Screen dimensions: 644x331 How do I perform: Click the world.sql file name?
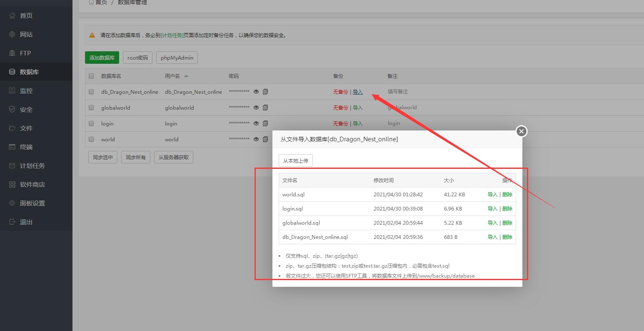[293, 194]
